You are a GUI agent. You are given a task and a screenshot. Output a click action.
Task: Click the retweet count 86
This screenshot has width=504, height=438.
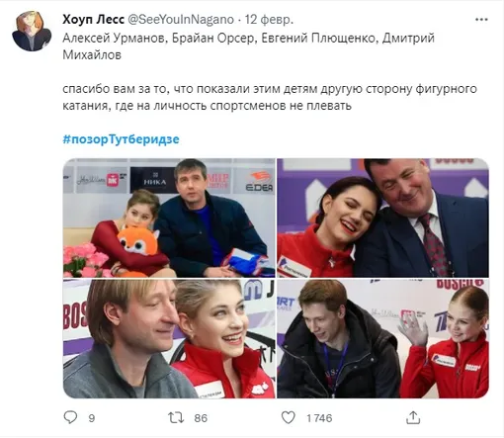[201, 418]
